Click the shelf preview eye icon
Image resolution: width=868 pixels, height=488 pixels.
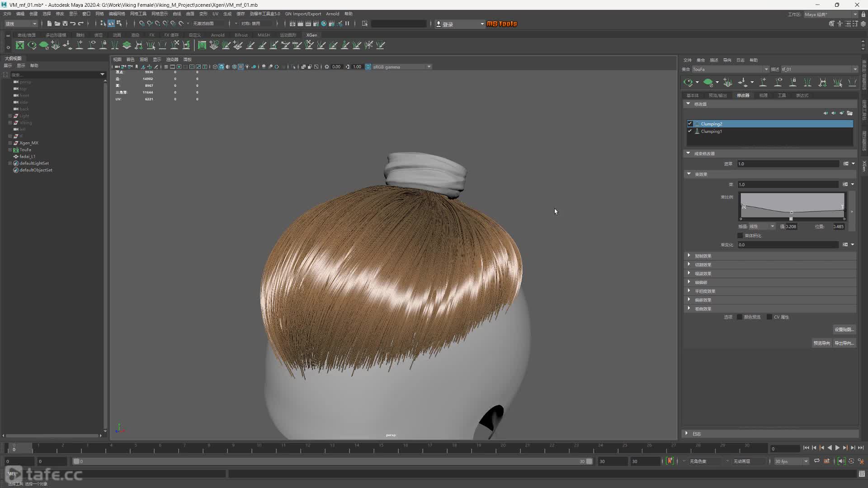point(32,45)
